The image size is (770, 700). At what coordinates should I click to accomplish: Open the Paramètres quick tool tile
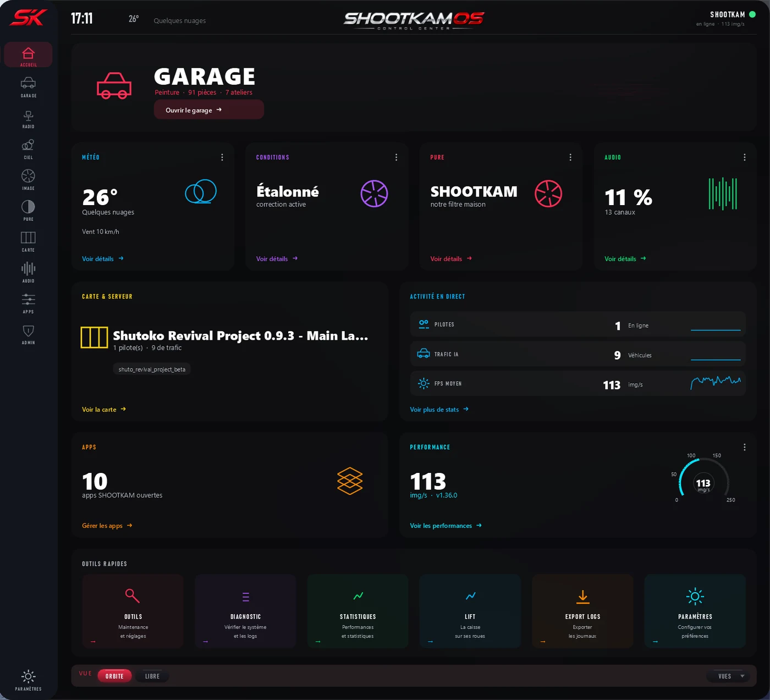[x=695, y=611]
